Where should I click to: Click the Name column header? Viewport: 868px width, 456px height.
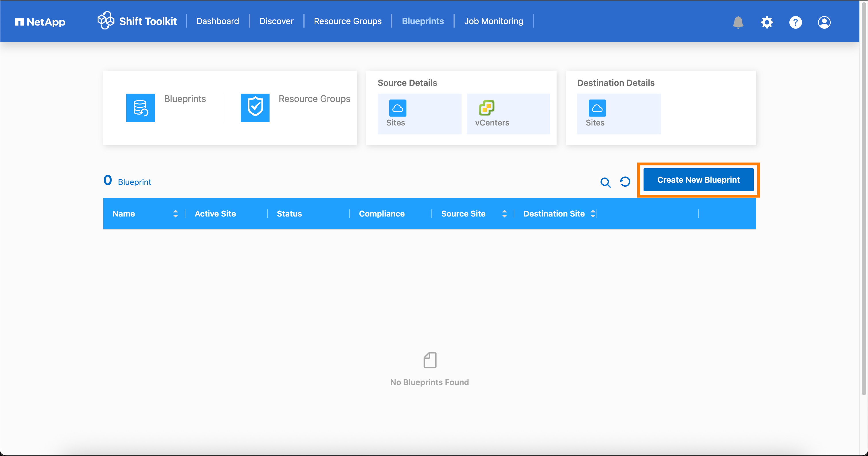pyautogui.click(x=124, y=214)
